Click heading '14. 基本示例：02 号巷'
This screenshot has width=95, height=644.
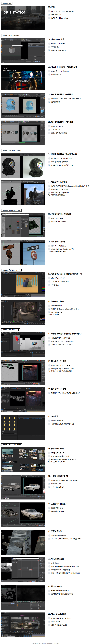coord(57,389)
